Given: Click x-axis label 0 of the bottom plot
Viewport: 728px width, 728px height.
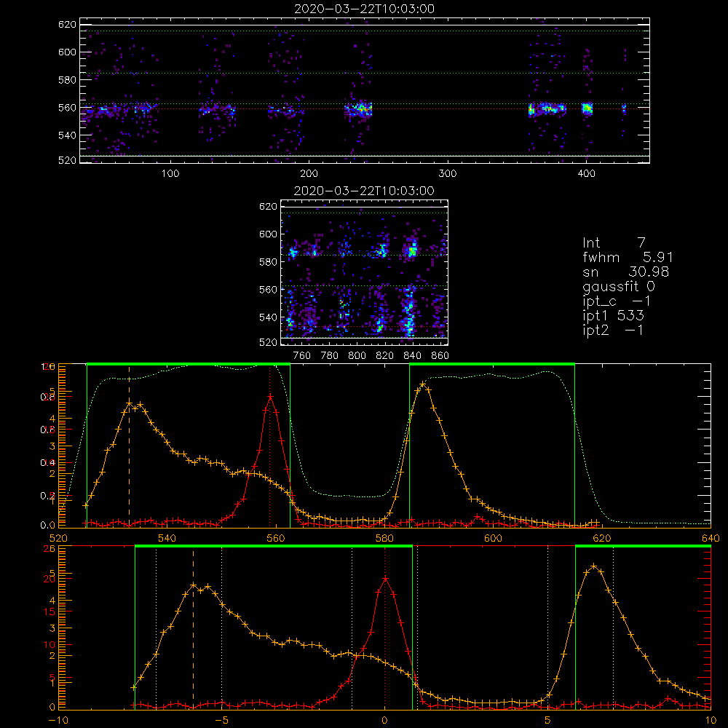Looking at the screenshot, I should (384, 721).
